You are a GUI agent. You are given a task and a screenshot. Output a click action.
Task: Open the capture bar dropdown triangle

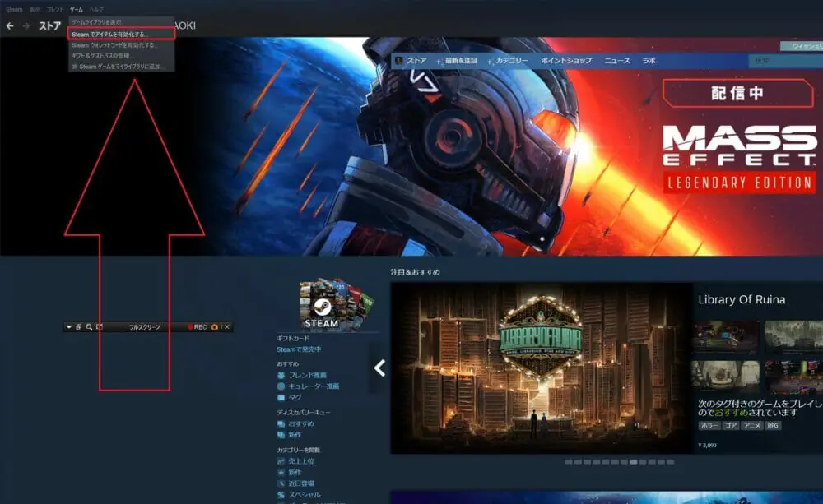click(69, 327)
